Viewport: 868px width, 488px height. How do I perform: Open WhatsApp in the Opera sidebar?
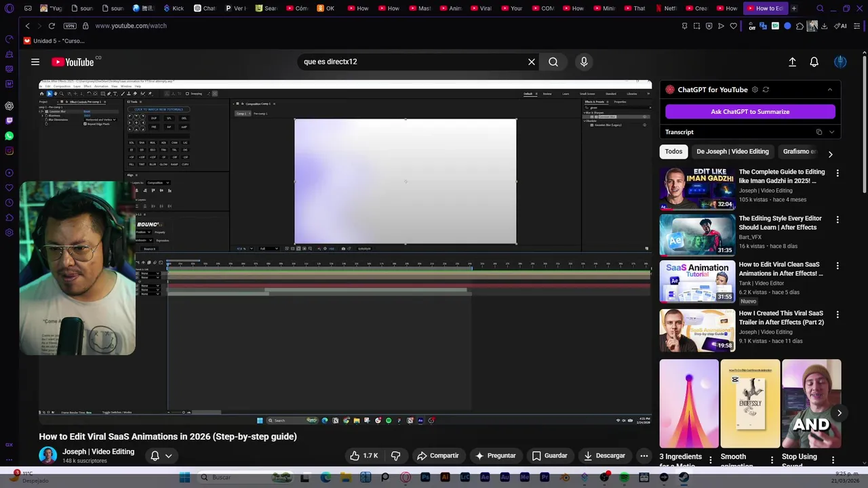click(x=9, y=136)
